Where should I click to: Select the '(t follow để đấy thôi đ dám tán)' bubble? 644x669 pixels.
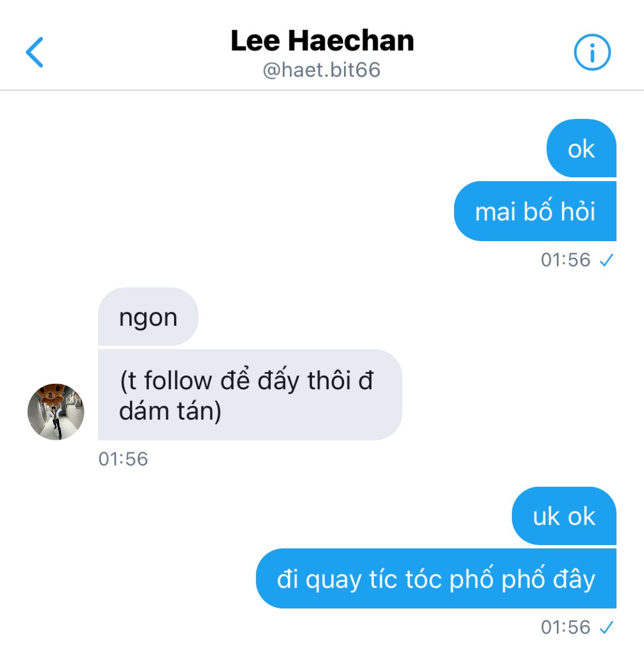250,395
